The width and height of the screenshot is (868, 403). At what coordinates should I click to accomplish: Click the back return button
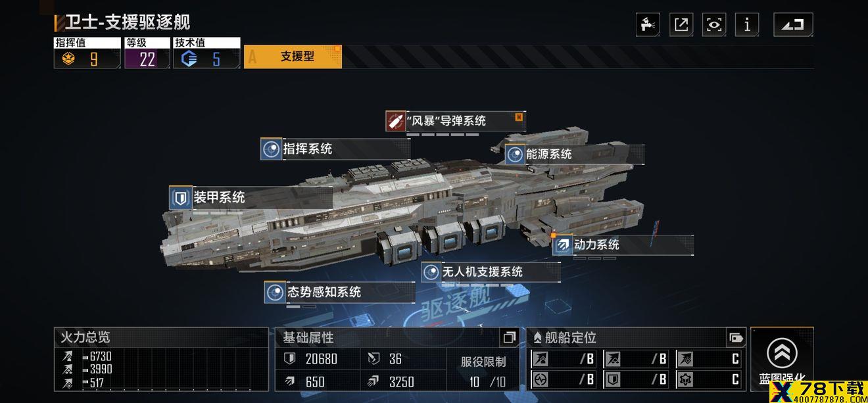tap(793, 25)
